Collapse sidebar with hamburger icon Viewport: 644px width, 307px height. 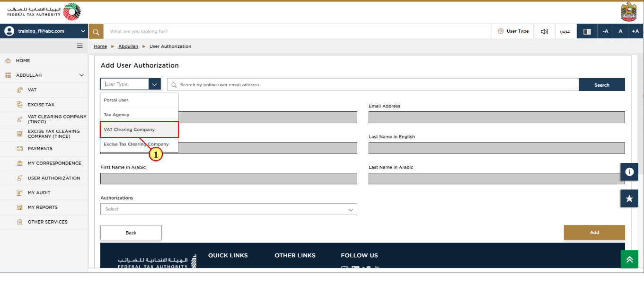coord(80,46)
